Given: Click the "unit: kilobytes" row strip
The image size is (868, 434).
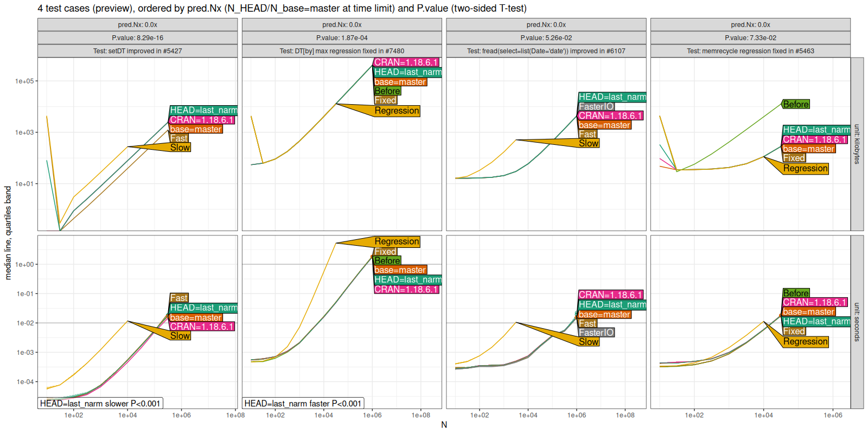Looking at the screenshot, I should tap(857, 144).
